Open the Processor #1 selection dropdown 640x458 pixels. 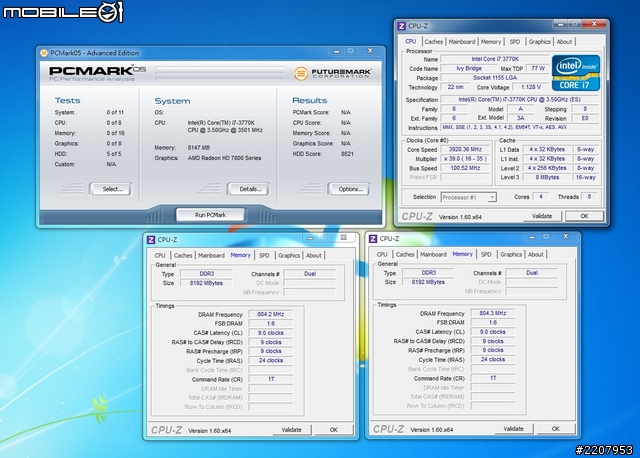pyautogui.click(x=469, y=197)
